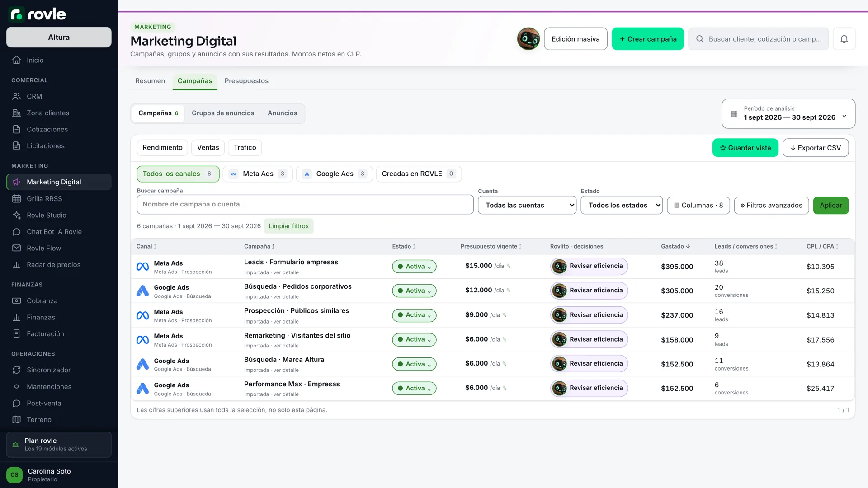Choose Tráfico view preset
Viewport: 868px width, 488px height.
coord(245,148)
